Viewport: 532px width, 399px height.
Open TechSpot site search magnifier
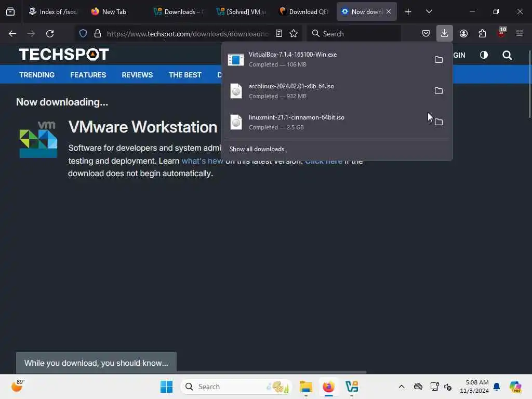tap(507, 55)
